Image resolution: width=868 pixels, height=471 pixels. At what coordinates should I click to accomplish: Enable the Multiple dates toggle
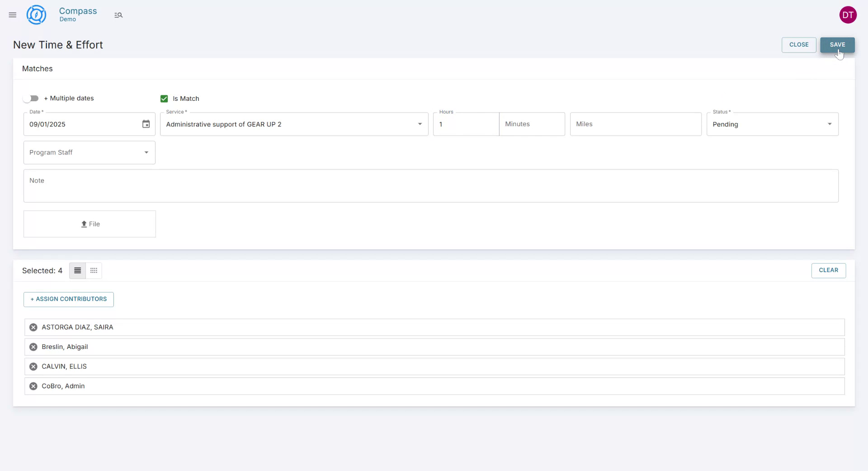tap(30, 98)
